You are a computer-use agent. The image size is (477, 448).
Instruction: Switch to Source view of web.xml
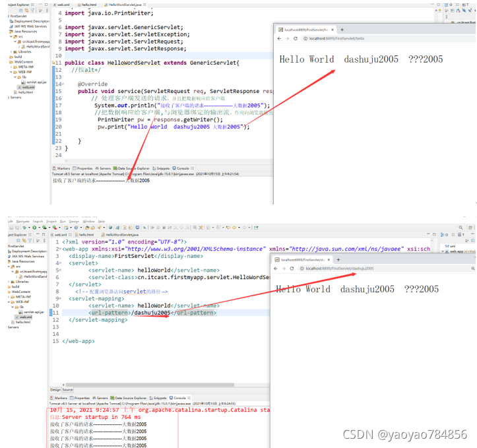coord(67,389)
